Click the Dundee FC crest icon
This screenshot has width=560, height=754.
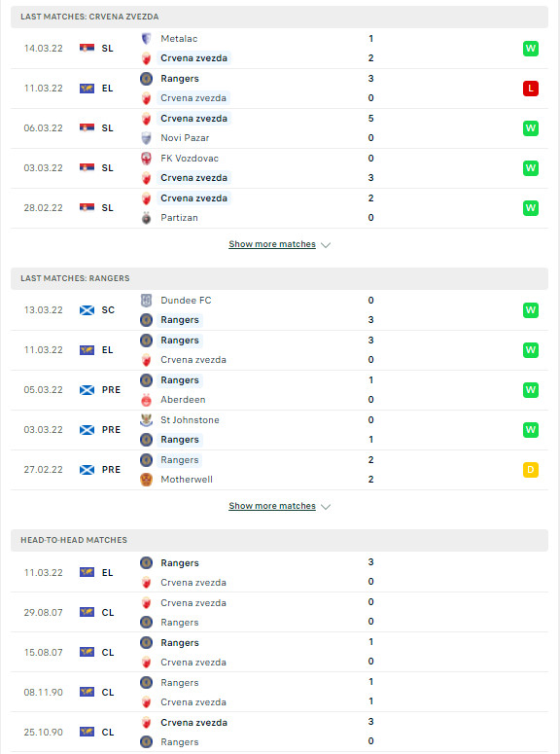[146, 301]
